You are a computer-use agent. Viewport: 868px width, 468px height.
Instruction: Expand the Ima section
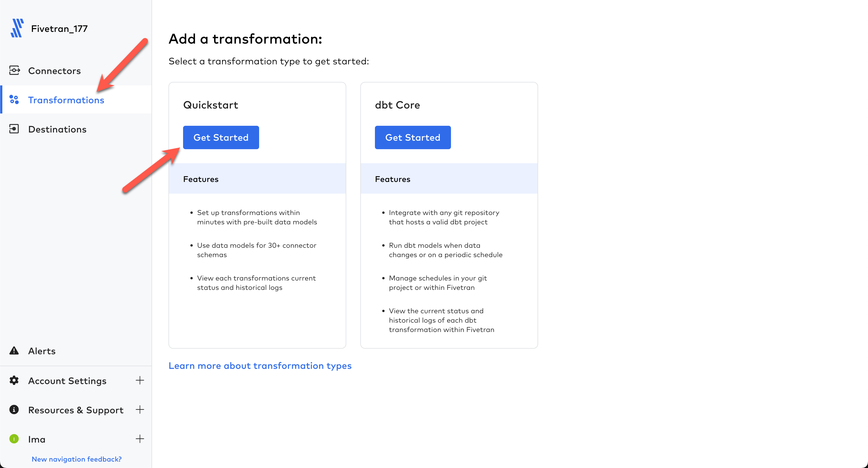click(140, 439)
